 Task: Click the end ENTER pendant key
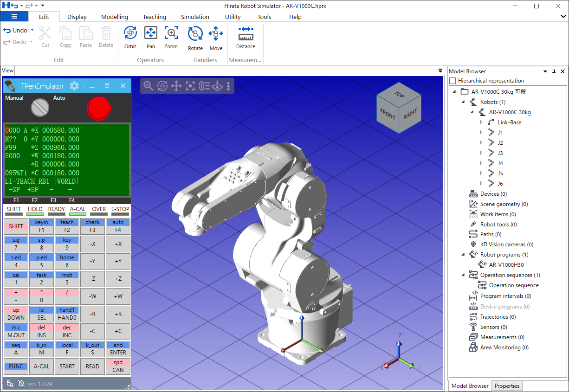[x=118, y=349]
